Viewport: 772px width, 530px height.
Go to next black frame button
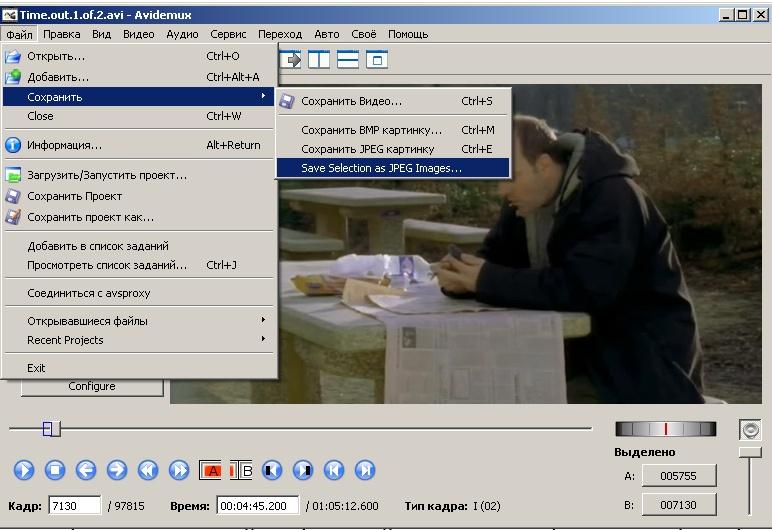(303, 470)
